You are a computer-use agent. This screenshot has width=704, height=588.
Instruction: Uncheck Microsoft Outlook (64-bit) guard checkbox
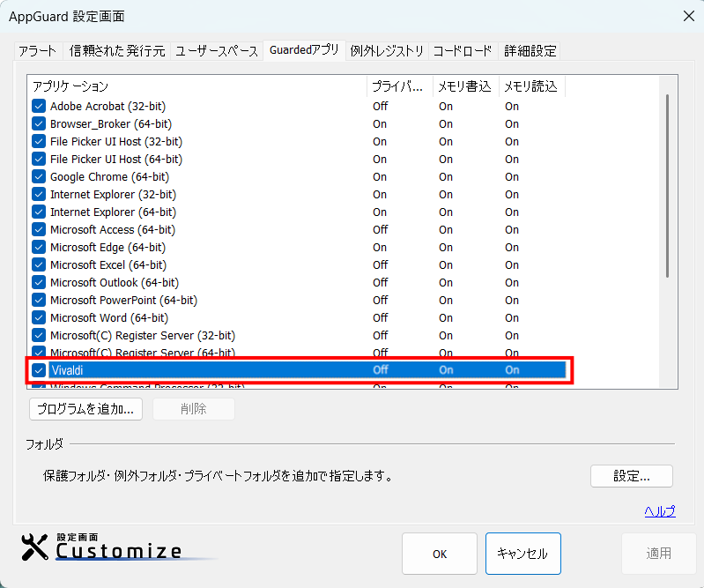(x=39, y=282)
